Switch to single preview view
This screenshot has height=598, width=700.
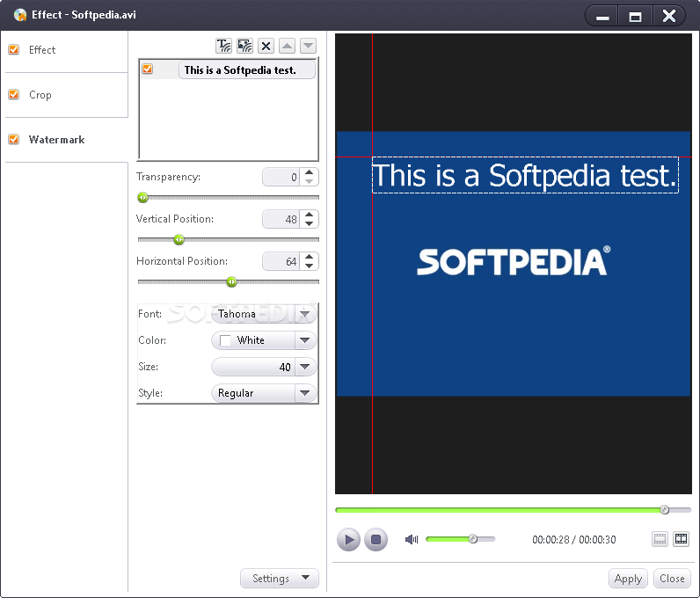tap(660, 539)
